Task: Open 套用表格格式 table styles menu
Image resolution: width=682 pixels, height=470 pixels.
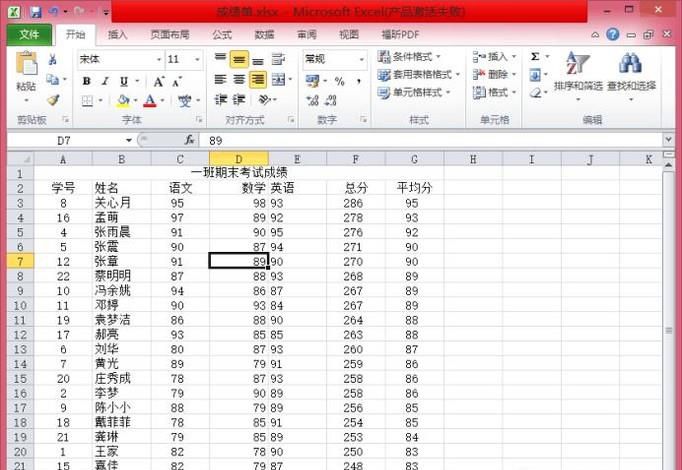Action: pos(418,75)
